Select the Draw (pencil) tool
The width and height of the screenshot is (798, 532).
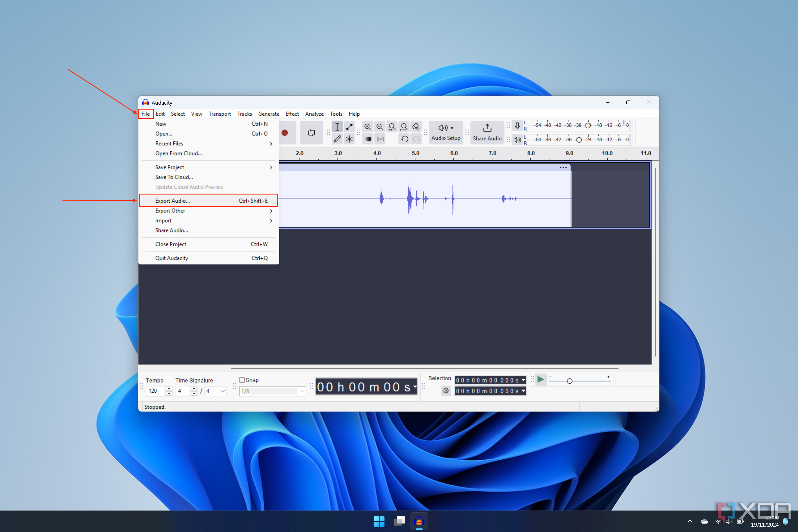[x=337, y=139]
